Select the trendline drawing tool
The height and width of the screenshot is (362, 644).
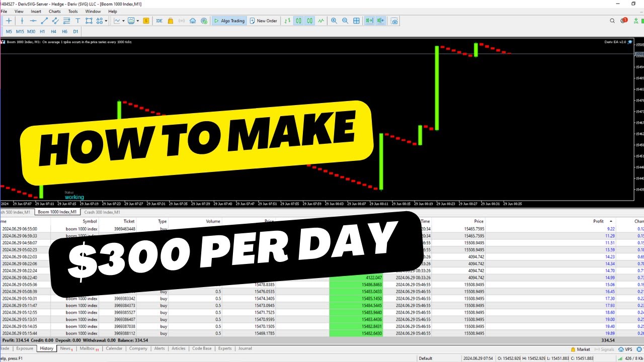pos(44,21)
